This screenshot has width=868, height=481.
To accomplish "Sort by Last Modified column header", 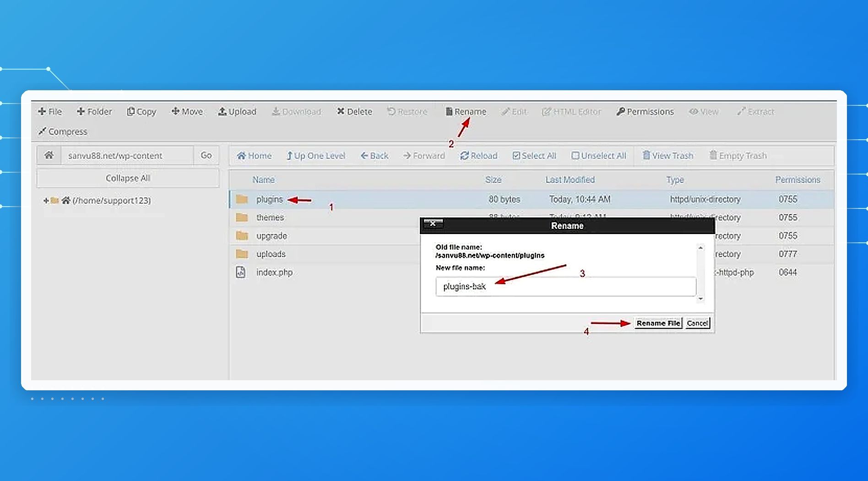I will point(570,180).
